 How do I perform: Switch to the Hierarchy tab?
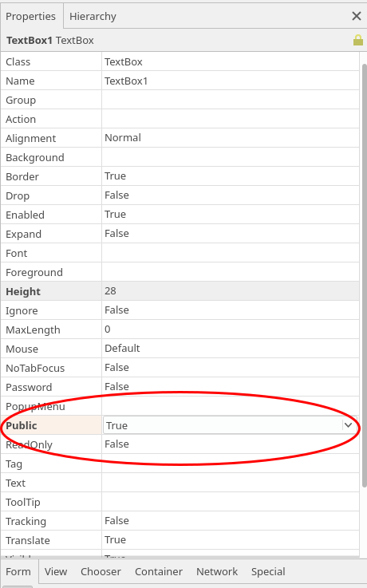tap(93, 16)
